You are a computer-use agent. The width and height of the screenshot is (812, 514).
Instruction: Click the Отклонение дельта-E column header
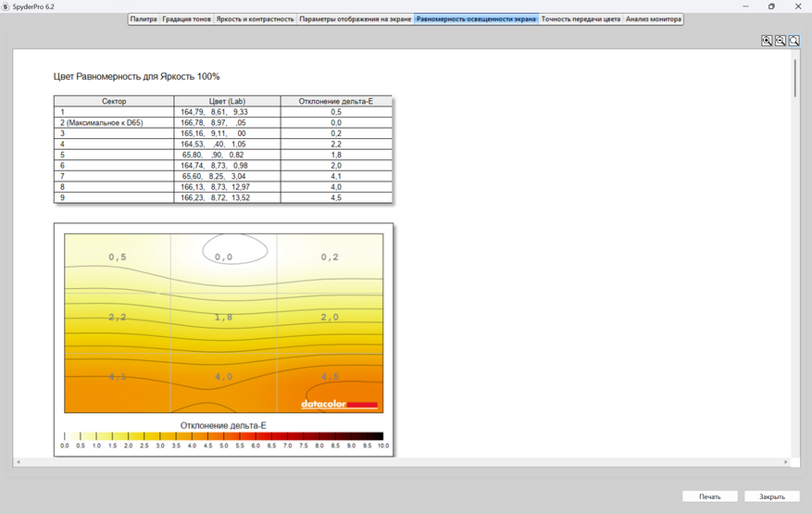336,101
